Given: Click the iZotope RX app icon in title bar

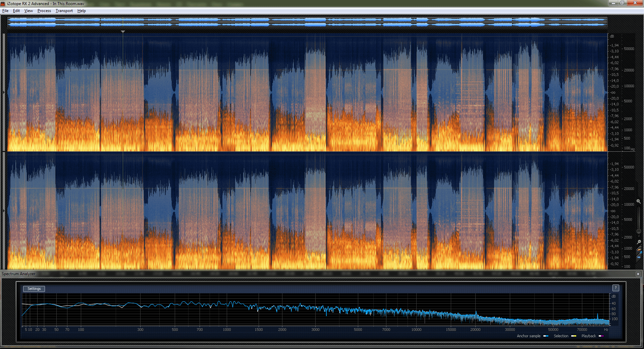Looking at the screenshot, I should point(3,4).
